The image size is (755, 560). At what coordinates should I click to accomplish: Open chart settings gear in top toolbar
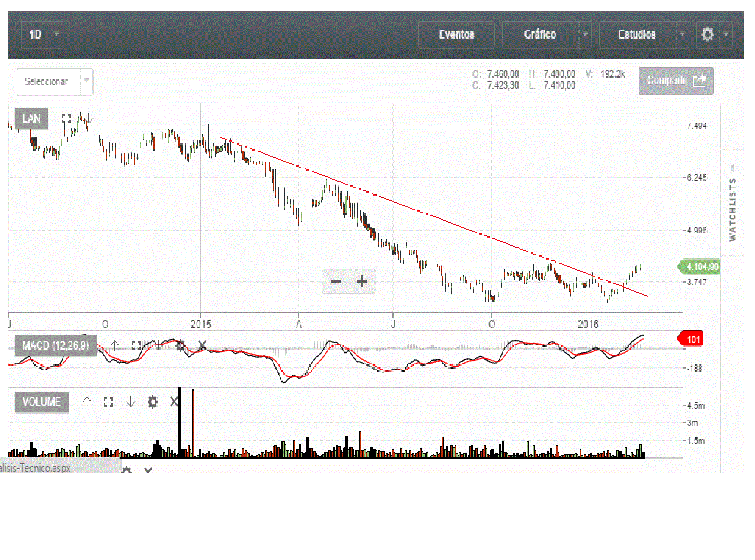[708, 34]
